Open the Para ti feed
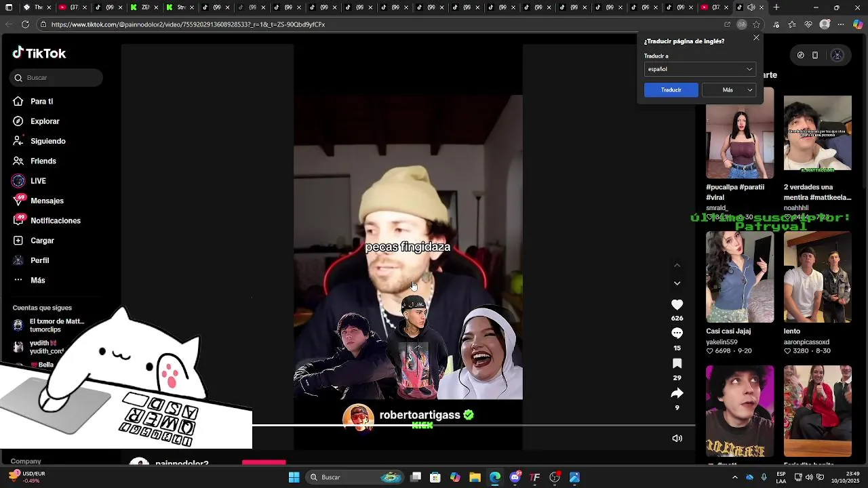 click(x=41, y=102)
